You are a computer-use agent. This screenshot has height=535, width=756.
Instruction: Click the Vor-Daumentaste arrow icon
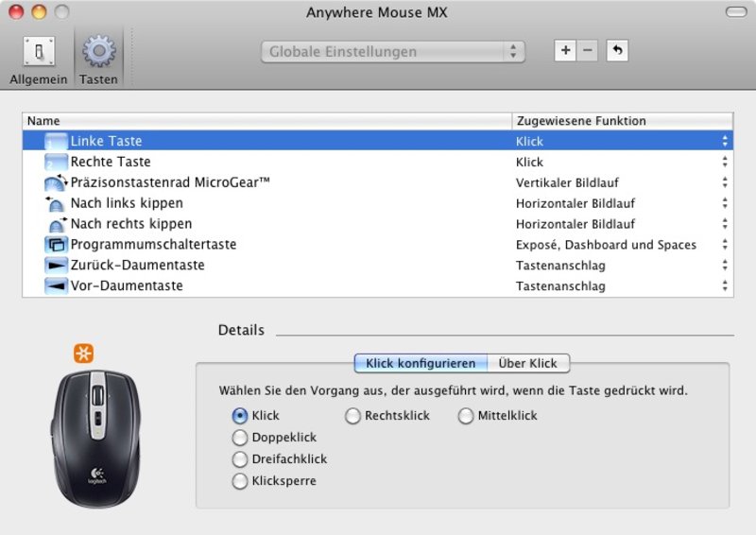[x=56, y=286]
